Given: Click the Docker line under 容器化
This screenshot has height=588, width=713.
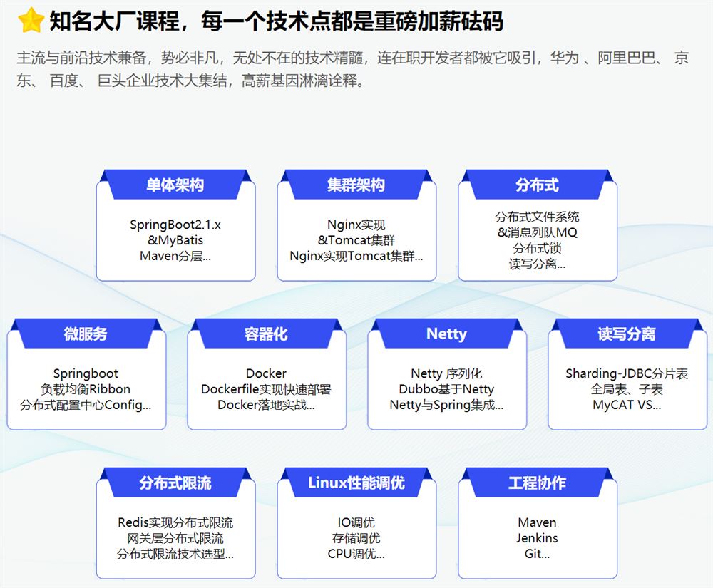Looking at the screenshot, I should [267, 373].
